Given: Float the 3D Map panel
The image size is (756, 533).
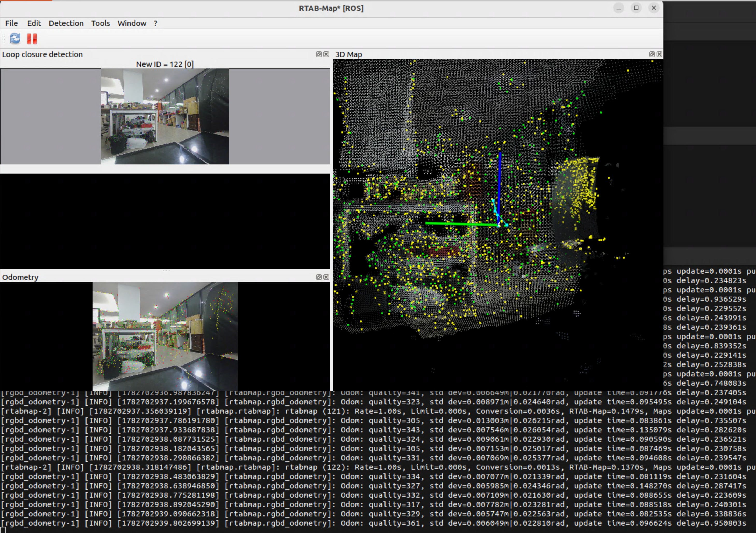Looking at the screenshot, I should (x=652, y=54).
